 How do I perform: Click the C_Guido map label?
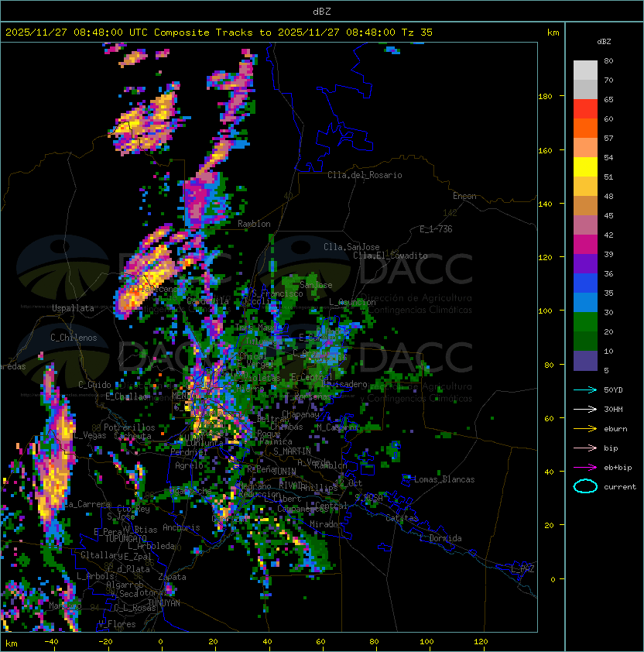94,385
